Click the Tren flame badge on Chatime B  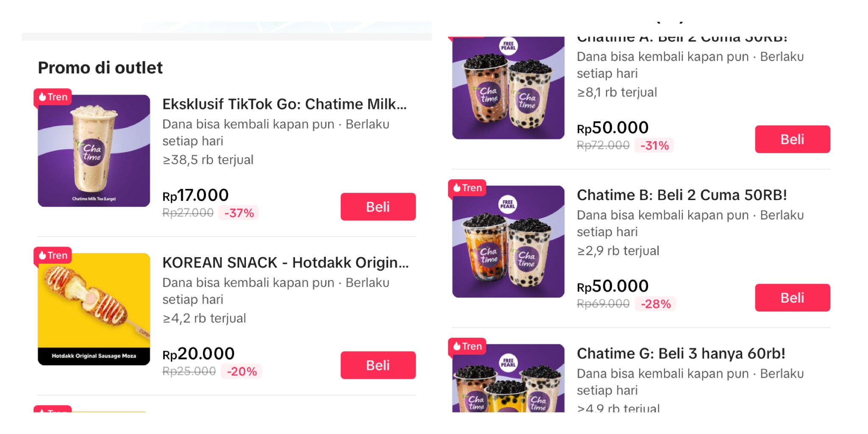coord(467,188)
